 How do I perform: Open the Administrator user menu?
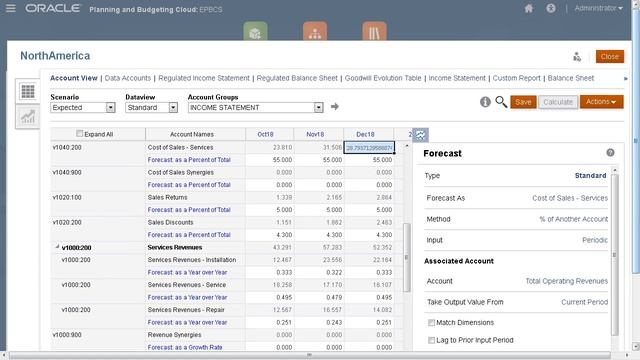(x=598, y=8)
